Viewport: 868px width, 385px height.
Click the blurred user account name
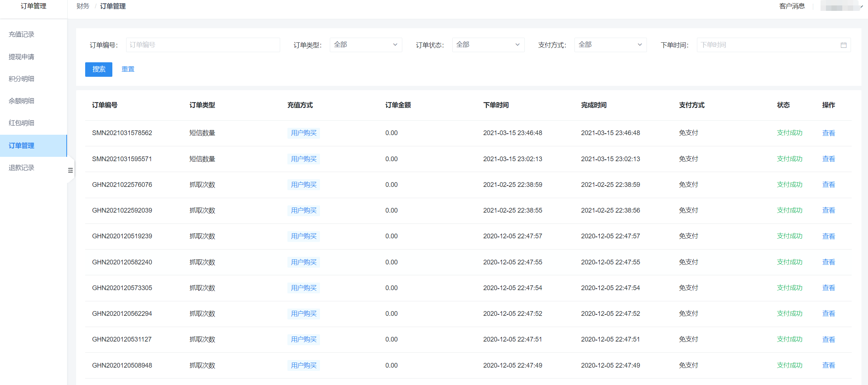839,6
